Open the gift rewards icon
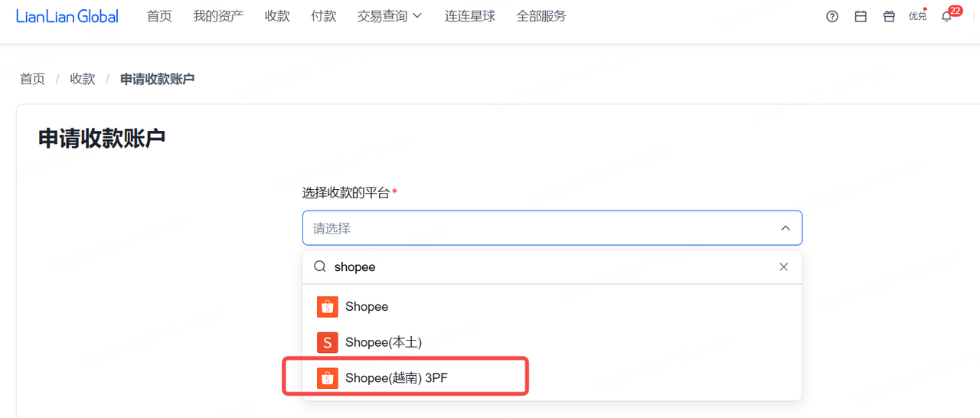This screenshot has width=980, height=418. (x=889, y=17)
